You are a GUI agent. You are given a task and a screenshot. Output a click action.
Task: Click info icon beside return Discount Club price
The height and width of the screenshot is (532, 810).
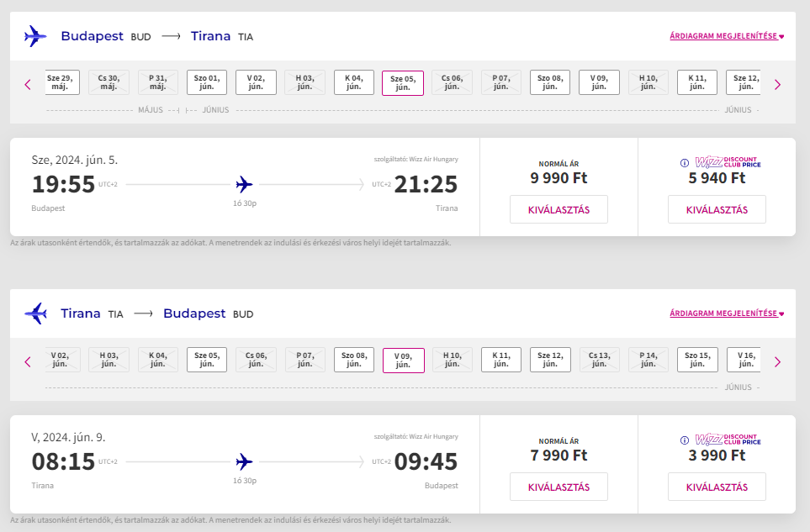(685, 440)
